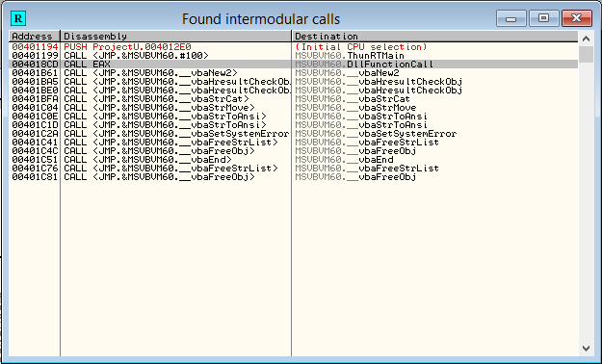Image resolution: width=602 pixels, height=364 pixels.
Task: Click the scrollbar up arrow
Action: click(x=586, y=39)
